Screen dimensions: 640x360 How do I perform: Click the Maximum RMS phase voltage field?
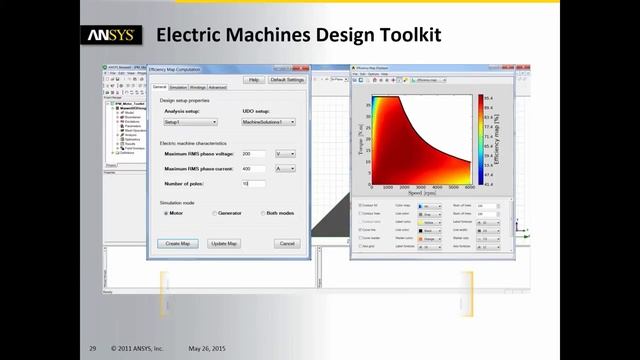coord(253,154)
